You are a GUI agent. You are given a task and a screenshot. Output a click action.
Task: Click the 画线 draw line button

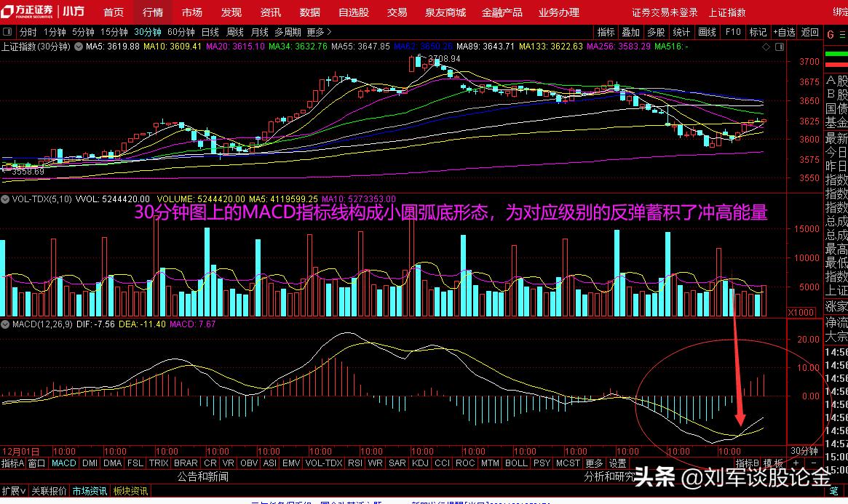coord(707,32)
